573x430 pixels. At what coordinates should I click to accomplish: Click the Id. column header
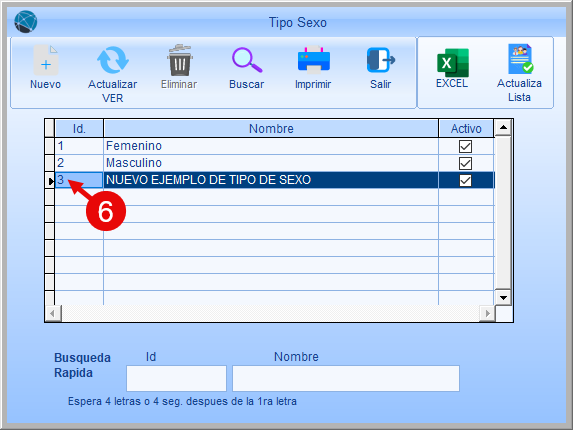pyautogui.click(x=79, y=129)
